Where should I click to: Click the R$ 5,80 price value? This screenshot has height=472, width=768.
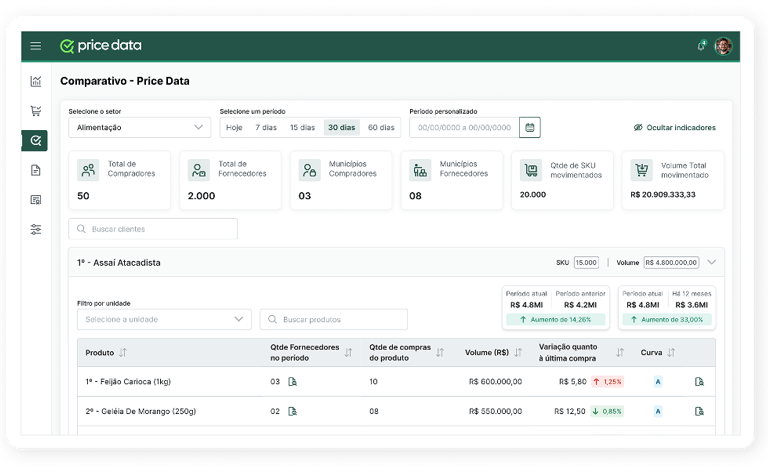pos(573,381)
